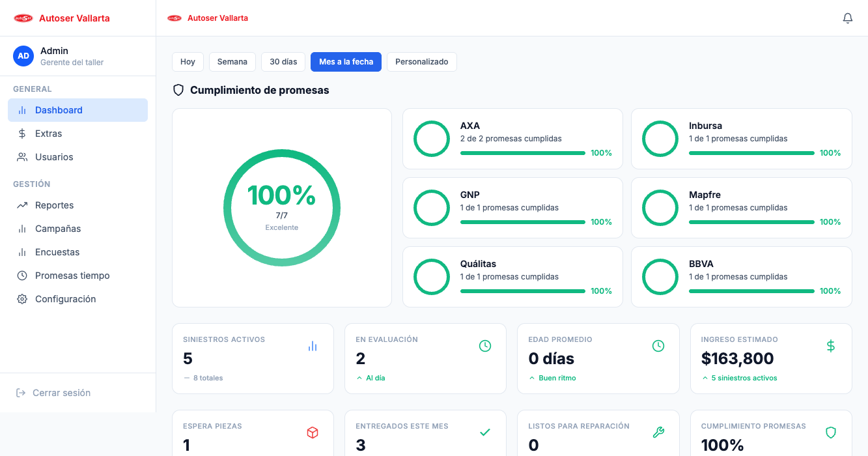Open Dashboard in the sidebar

pyautogui.click(x=77, y=110)
